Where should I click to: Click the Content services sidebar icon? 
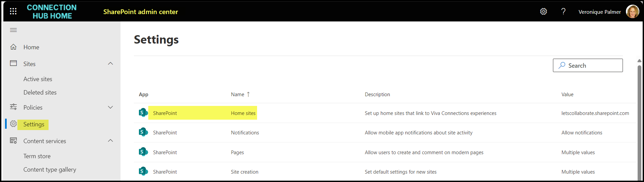coord(13,141)
